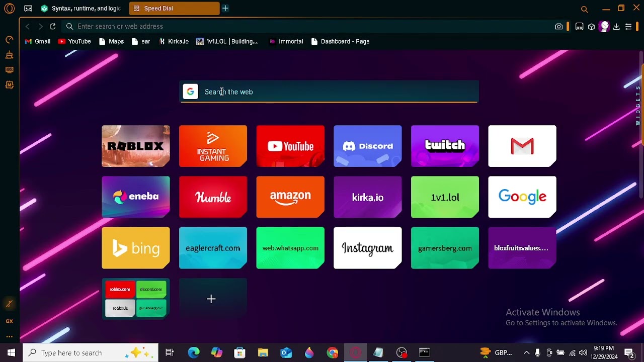Add a new speed dial site

[x=213, y=299]
